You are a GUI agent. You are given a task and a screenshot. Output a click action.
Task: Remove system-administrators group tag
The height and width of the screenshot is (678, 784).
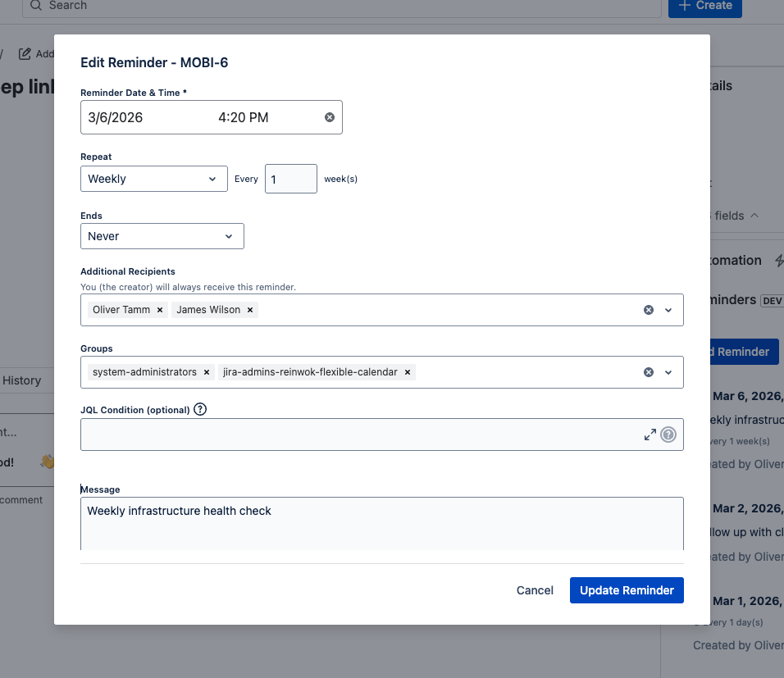[207, 372]
